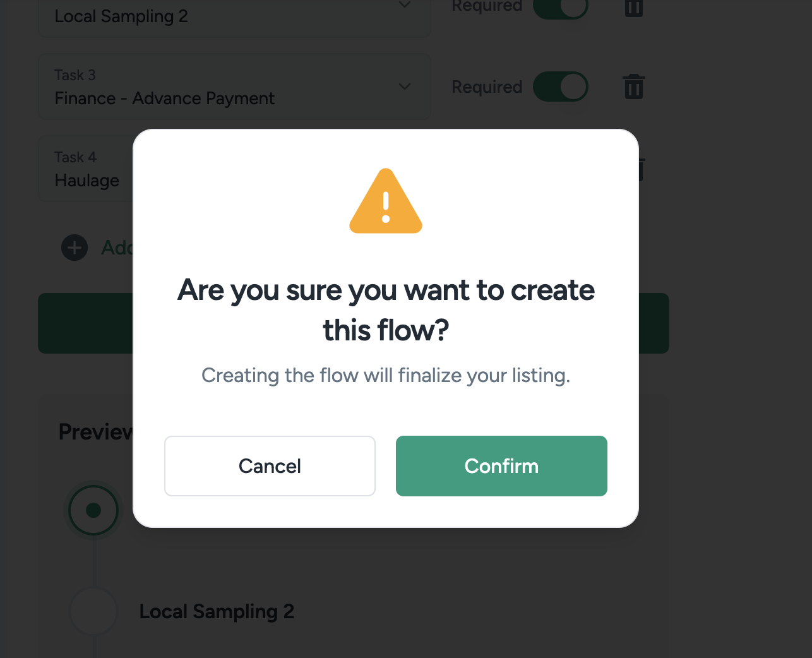Click the Confirm button in the dialog
The image size is (812, 658).
pyautogui.click(x=501, y=466)
